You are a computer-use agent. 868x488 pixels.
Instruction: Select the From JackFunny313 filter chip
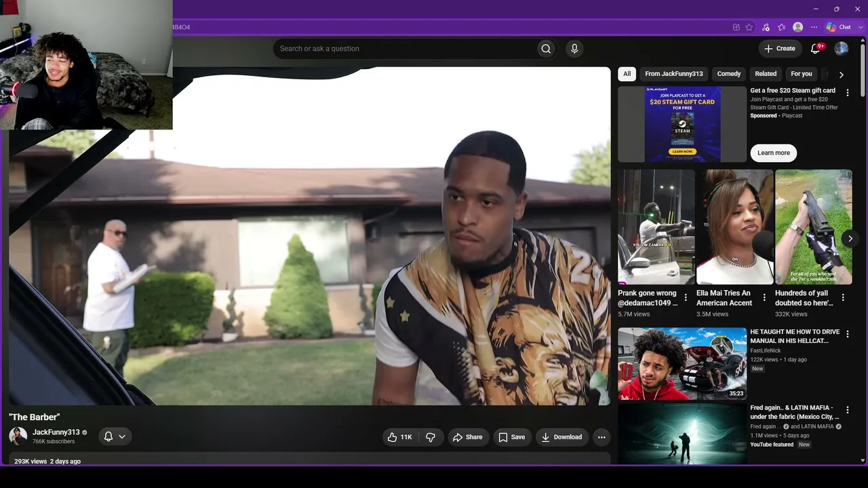[x=674, y=74]
